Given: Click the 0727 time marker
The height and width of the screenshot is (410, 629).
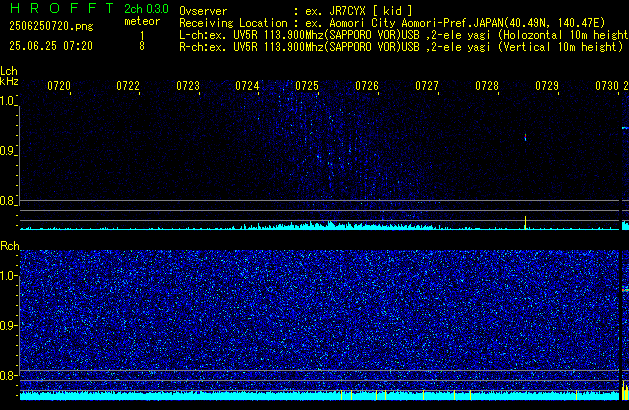Looking at the screenshot, I should coord(427,86).
